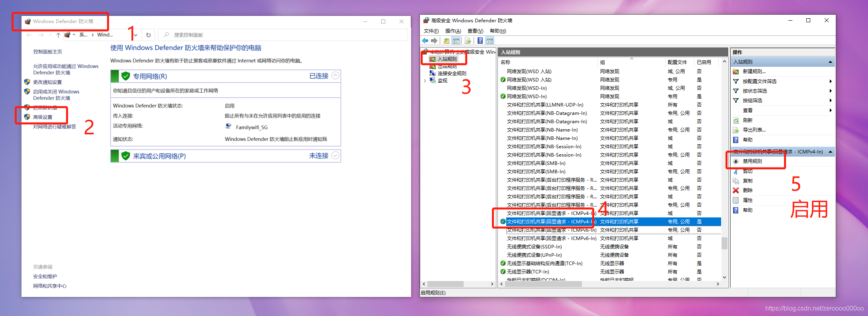Sort rules by the 名称 column header

click(x=548, y=62)
